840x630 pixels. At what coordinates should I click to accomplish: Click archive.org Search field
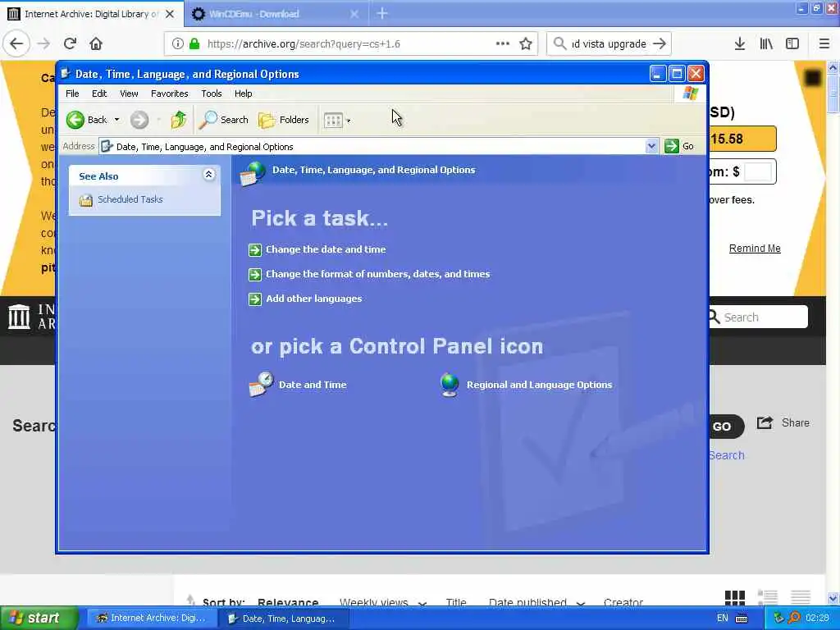tap(757, 317)
